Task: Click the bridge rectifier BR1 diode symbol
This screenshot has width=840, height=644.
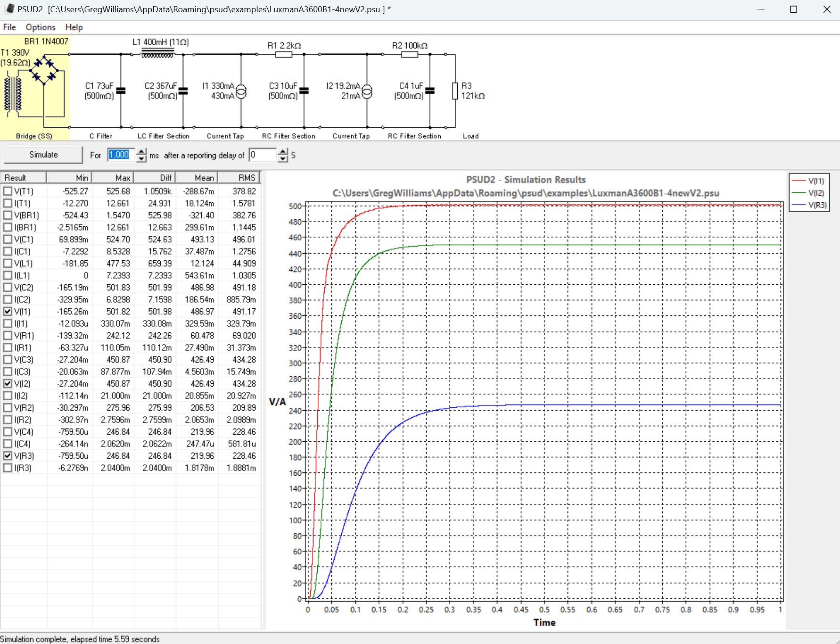Action: click(x=44, y=70)
